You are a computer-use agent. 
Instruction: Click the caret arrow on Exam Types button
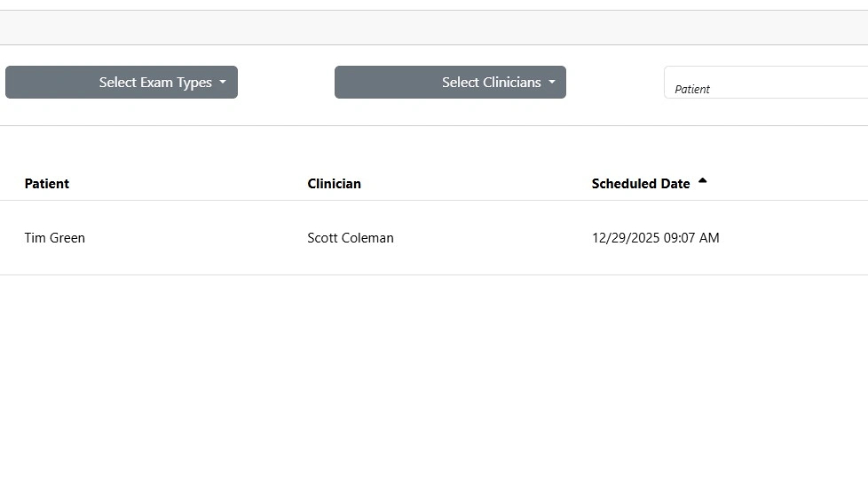(223, 83)
